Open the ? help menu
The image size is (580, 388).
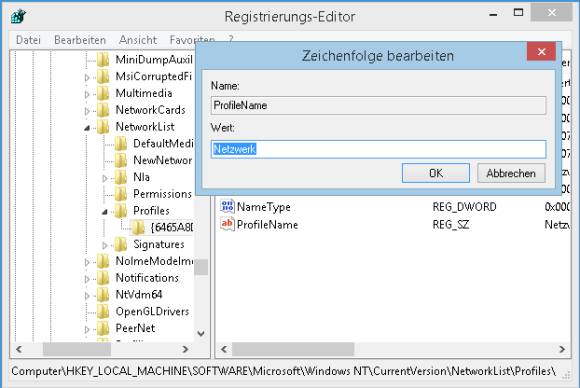[x=231, y=39]
